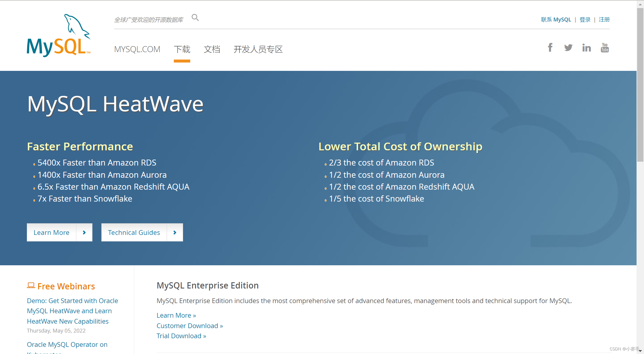Click the 注册 register link
Viewport: 644px width, 354px height.
[x=604, y=20]
